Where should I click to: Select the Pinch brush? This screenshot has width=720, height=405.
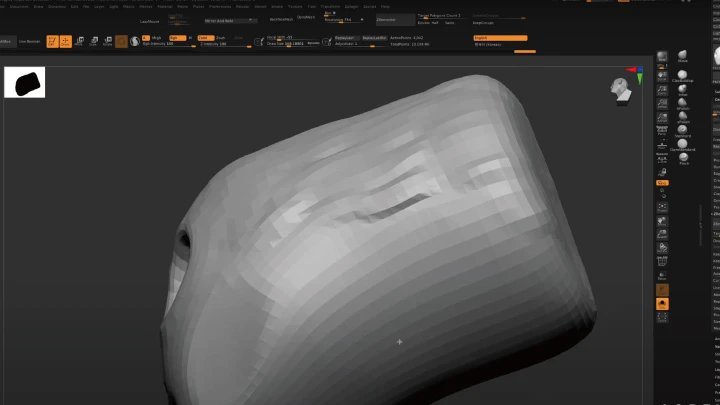(x=683, y=159)
